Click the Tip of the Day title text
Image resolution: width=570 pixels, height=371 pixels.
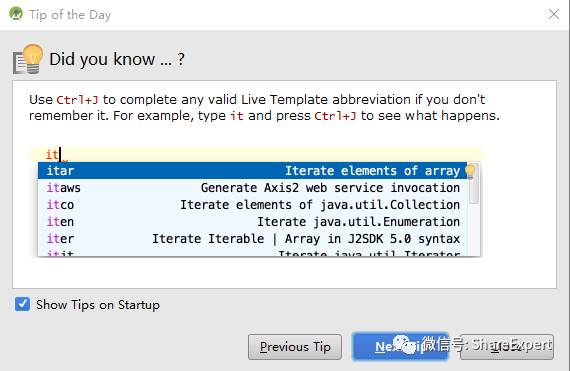pos(70,15)
